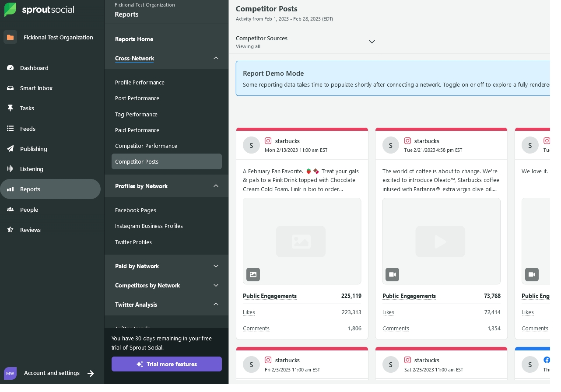Viewport: 561px width, 392px height.
Task: Play the Oleato post video thumbnail
Action: tap(441, 241)
